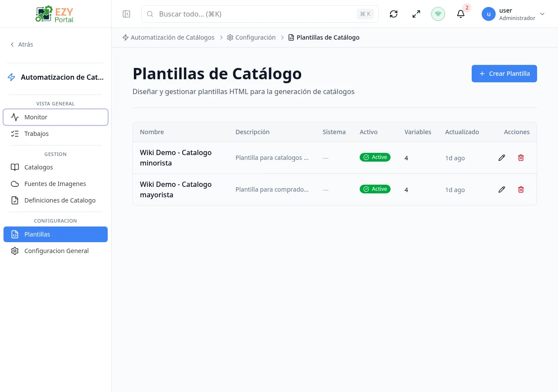This screenshot has height=392, width=558.
Task: Click the search magnifier icon
Action: 150,14
